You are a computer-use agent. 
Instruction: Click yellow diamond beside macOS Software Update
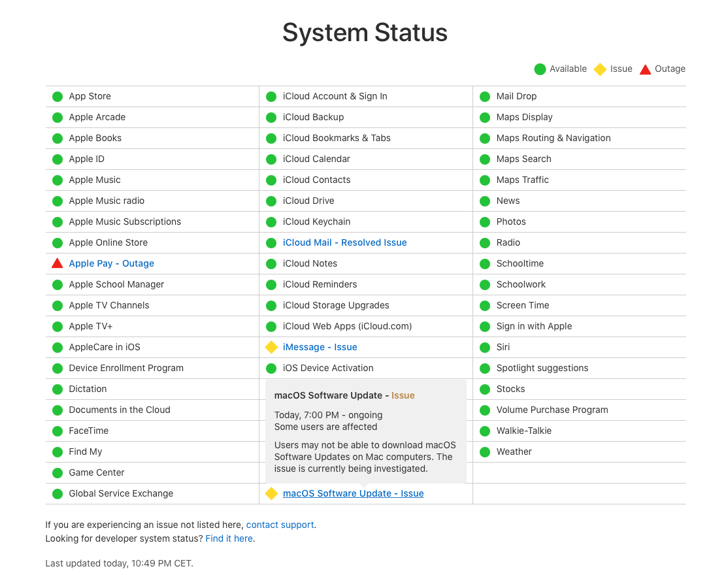(271, 493)
